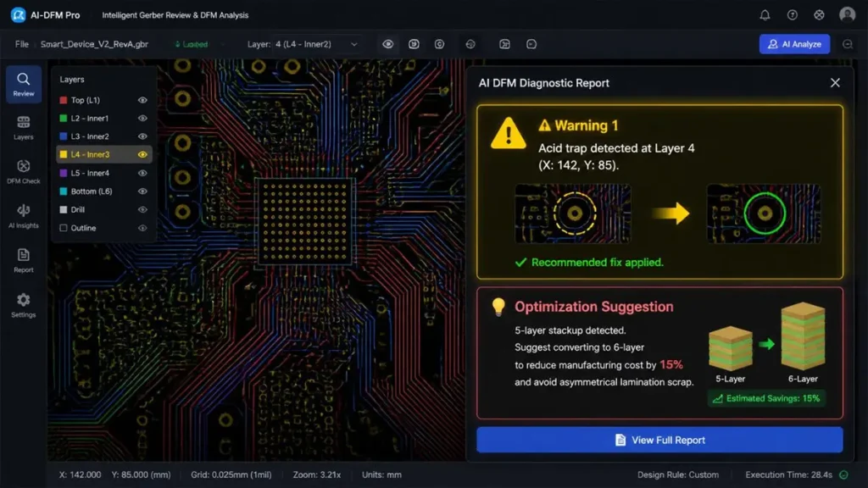
Task: Click the third circular toolbar icon after Layer dropdown
Action: 439,44
